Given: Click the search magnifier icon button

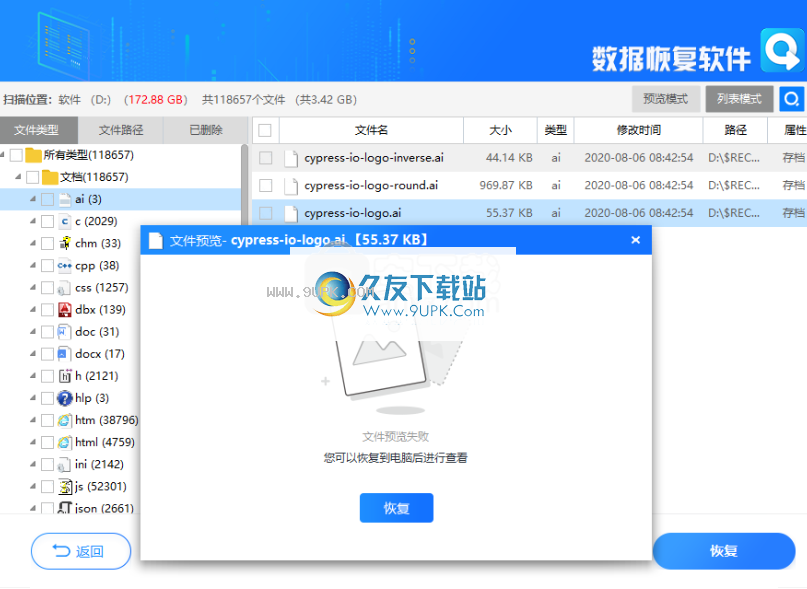Looking at the screenshot, I should tap(792, 98).
